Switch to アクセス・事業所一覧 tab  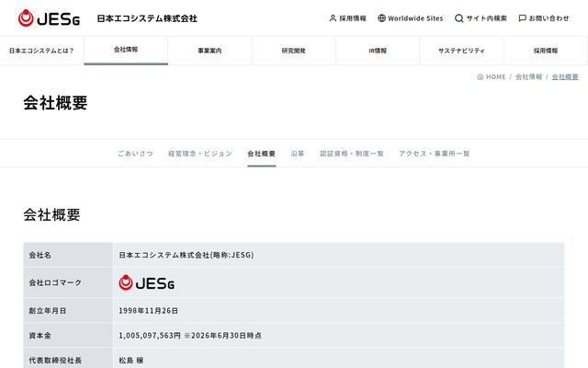click(x=435, y=154)
